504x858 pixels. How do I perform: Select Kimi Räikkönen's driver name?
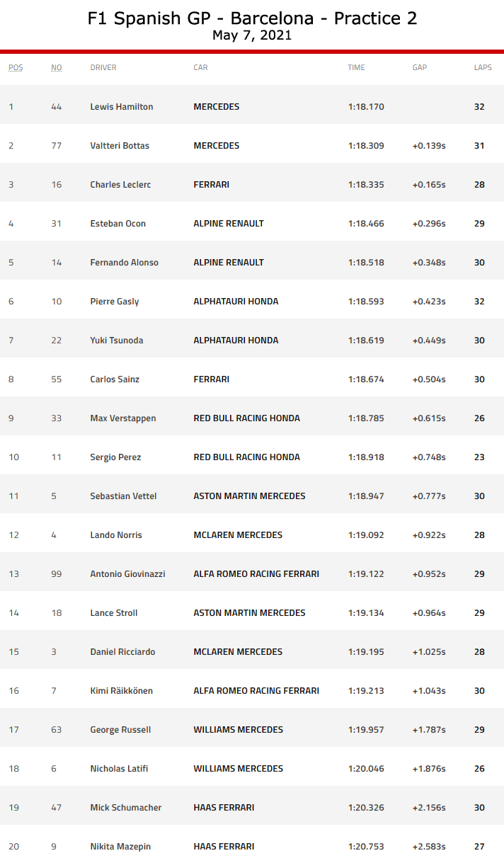121,691
